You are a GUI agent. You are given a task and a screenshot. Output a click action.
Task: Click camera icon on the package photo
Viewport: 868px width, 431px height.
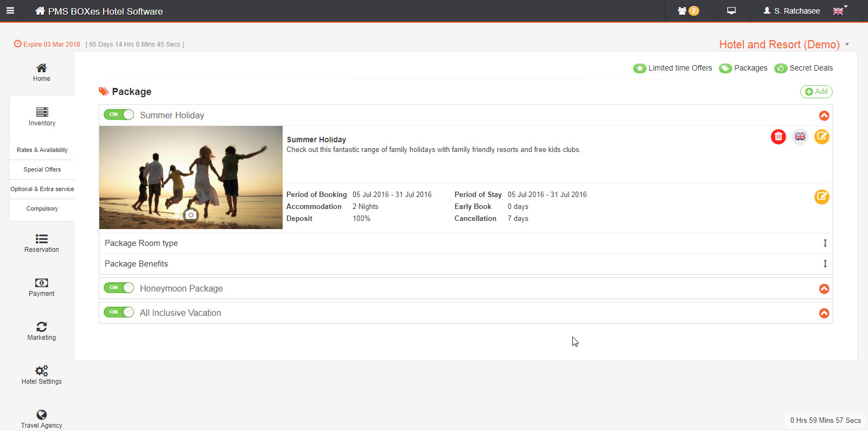[x=191, y=215]
